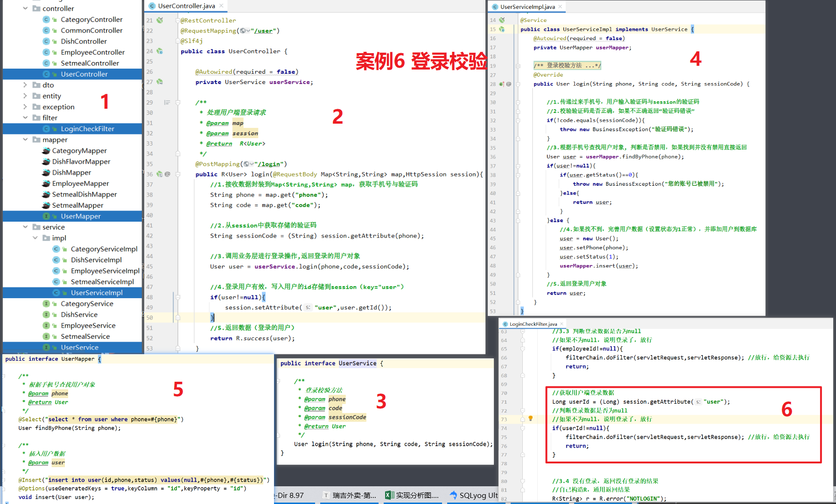Screen dimensions: 836x504
Task: Collapse the impl folder under service
Action: (x=35, y=238)
